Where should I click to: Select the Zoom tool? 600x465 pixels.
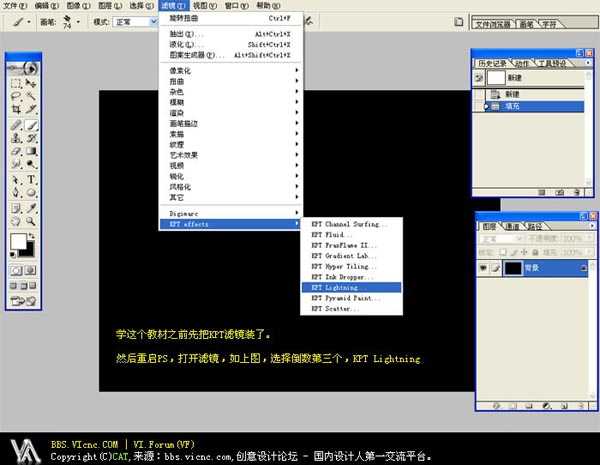31,221
